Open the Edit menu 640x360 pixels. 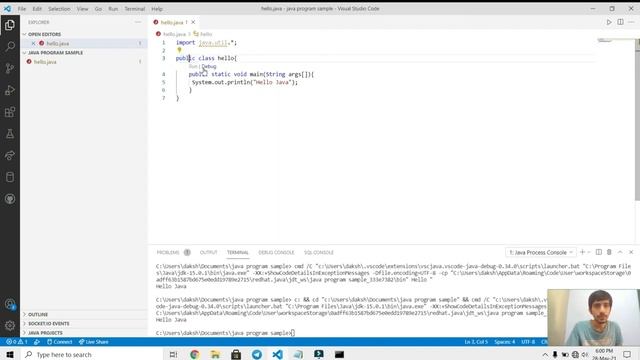(37, 9)
